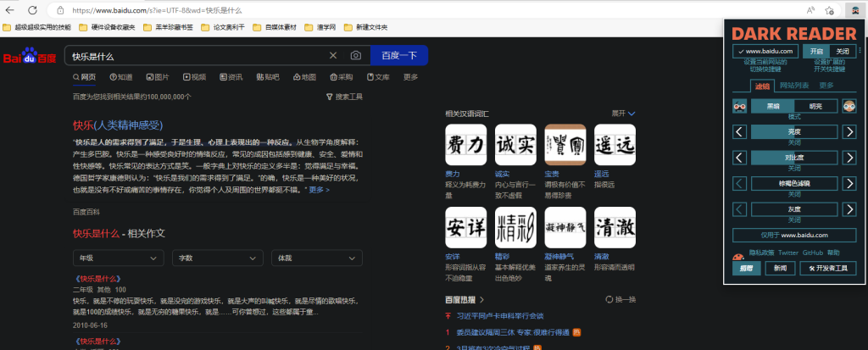Open the 自媒体素材 bookmark folder
This screenshot has height=350, width=868.
point(275,27)
